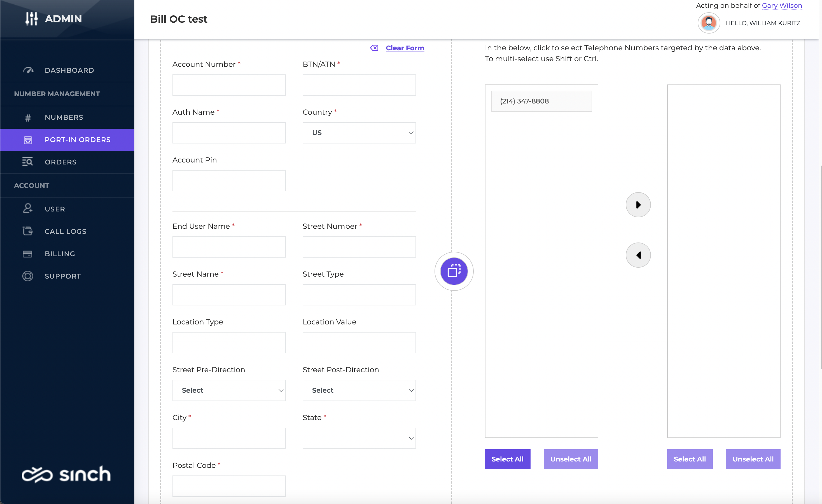Expand the Country dropdown
This screenshot has height=504, width=822.
pyautogui.click(x=359, y=133)
